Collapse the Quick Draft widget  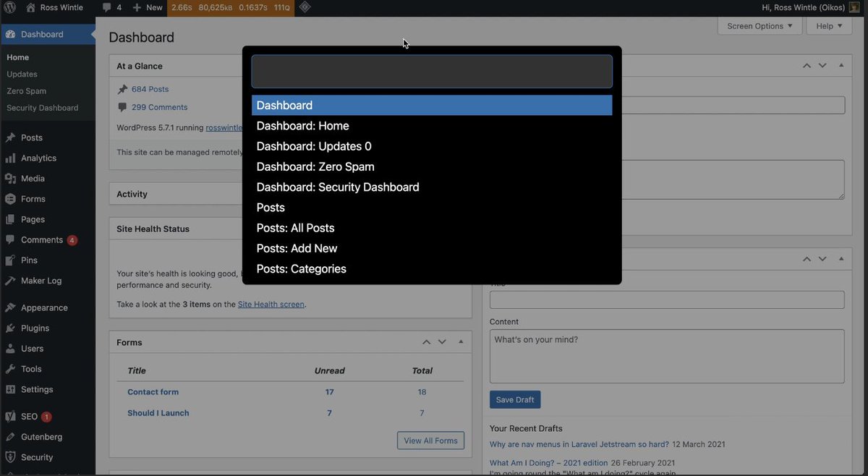pos(841,259)
